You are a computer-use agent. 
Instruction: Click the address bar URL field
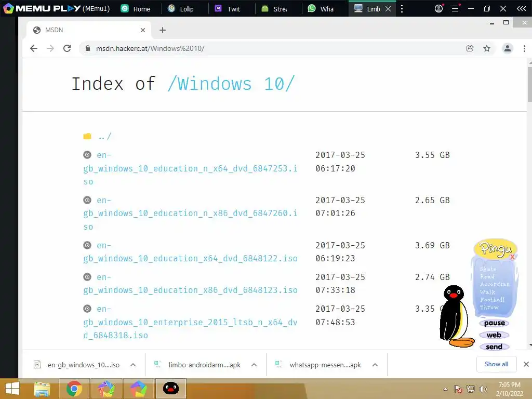[271, 48]
